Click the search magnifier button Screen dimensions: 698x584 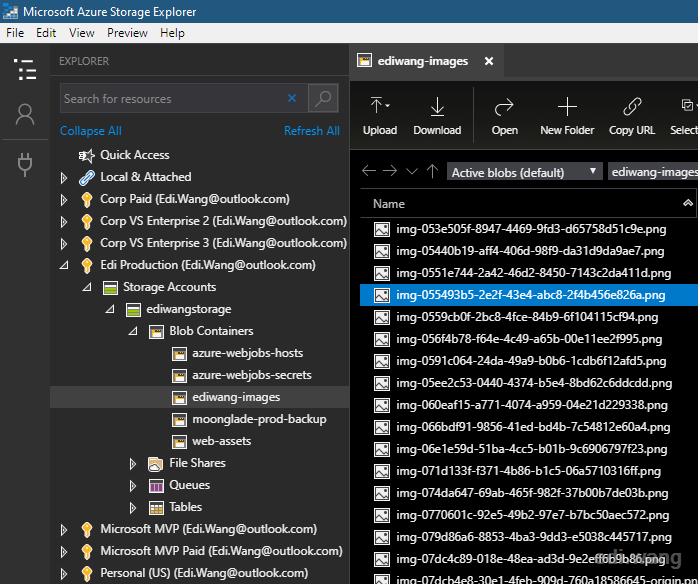click(323, 98)
